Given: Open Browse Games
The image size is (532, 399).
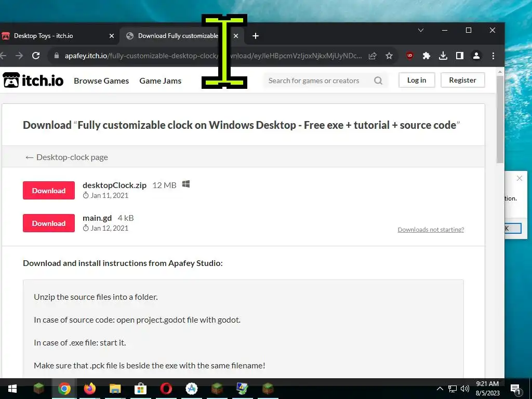Looking at the screenshot, I should [101, 81].
